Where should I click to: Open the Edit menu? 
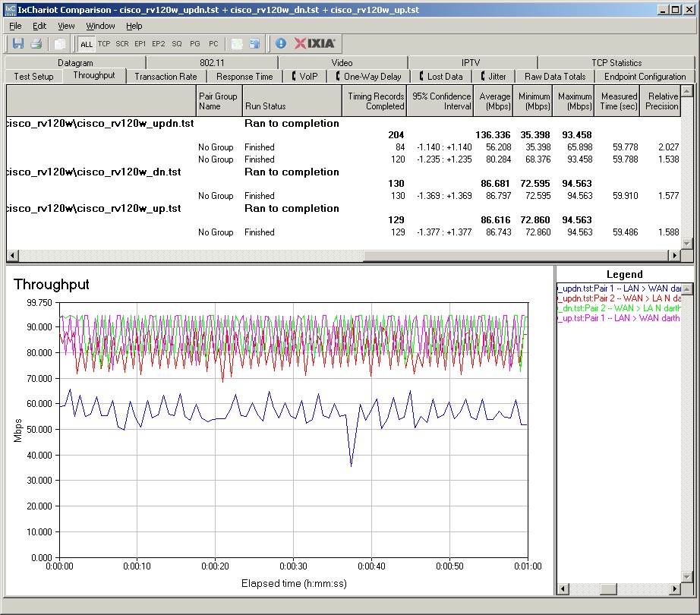pyautogui.click(x=39, y=26)
